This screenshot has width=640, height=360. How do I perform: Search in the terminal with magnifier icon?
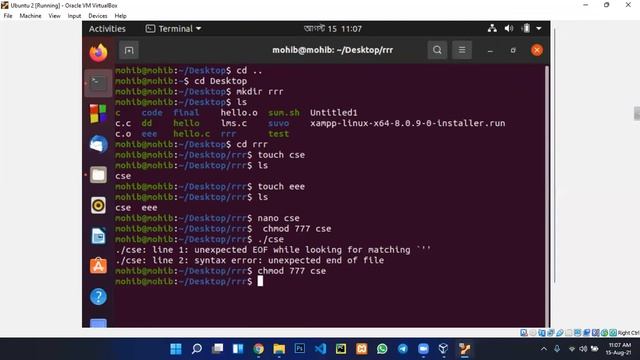pyautogui.click(x=437, y=50)
